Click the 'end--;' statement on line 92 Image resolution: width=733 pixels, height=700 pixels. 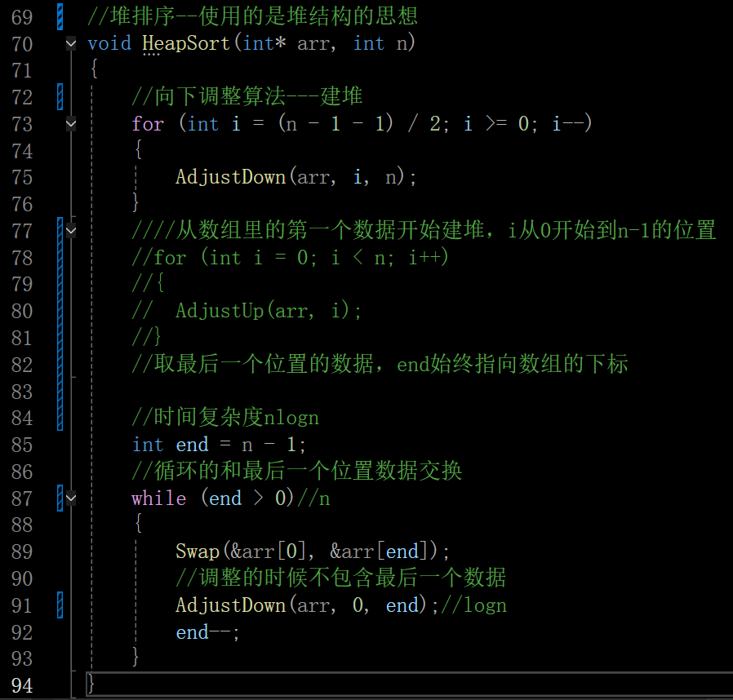[x=207, y=632]
